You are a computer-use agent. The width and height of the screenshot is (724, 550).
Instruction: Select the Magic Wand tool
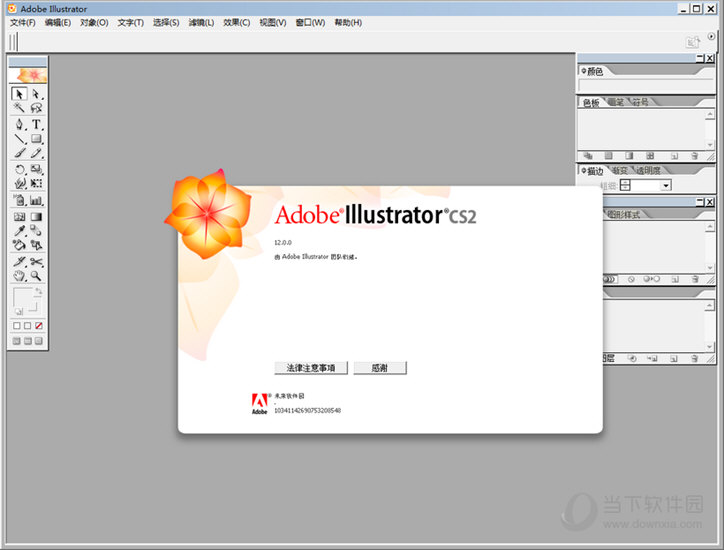[x=19, y=108]
